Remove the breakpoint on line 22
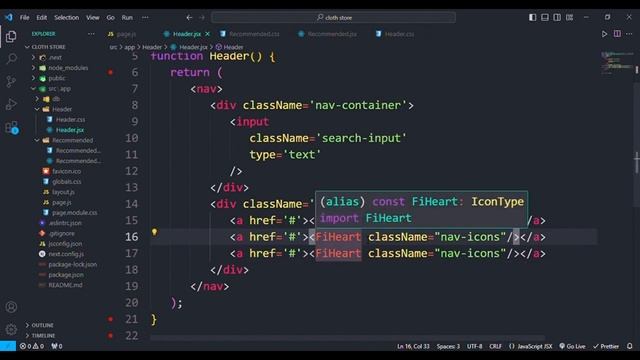Viewport: 640px width, 360px height. pyautogui.click(x=111, y=336)
